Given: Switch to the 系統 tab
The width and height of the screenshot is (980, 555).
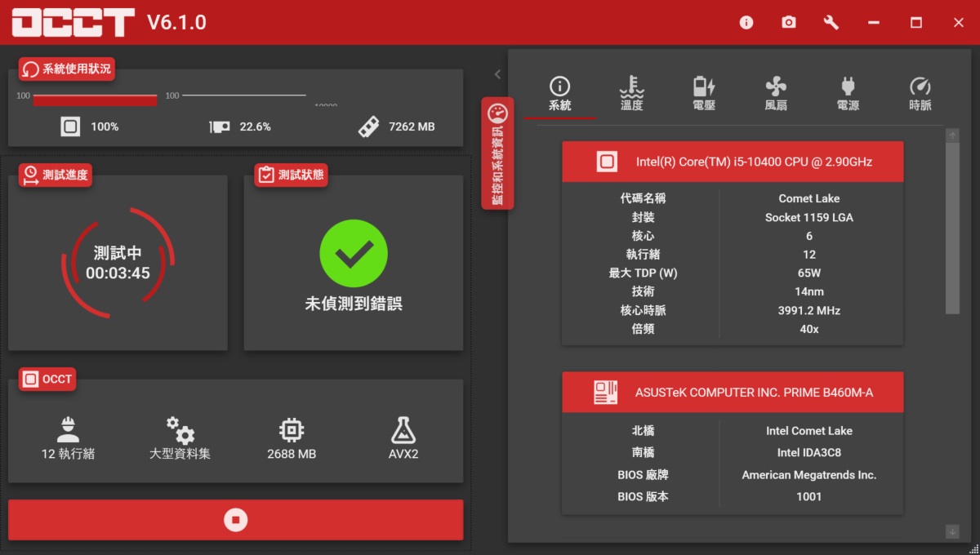Looking at the screenshot, I should tap(560, 94).
